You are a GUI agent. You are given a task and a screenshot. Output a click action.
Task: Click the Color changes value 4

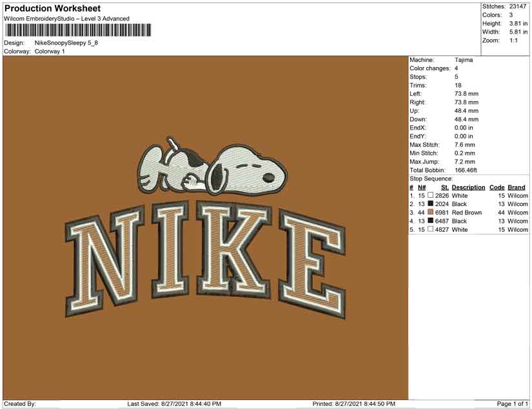pos(457,68)
